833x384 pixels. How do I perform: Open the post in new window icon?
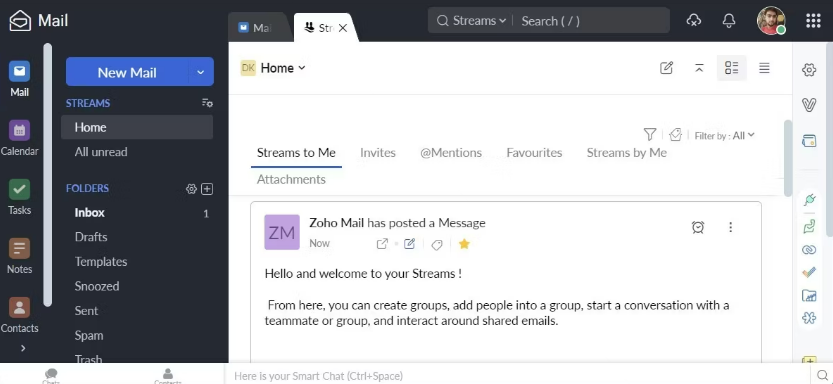[382, 244]
